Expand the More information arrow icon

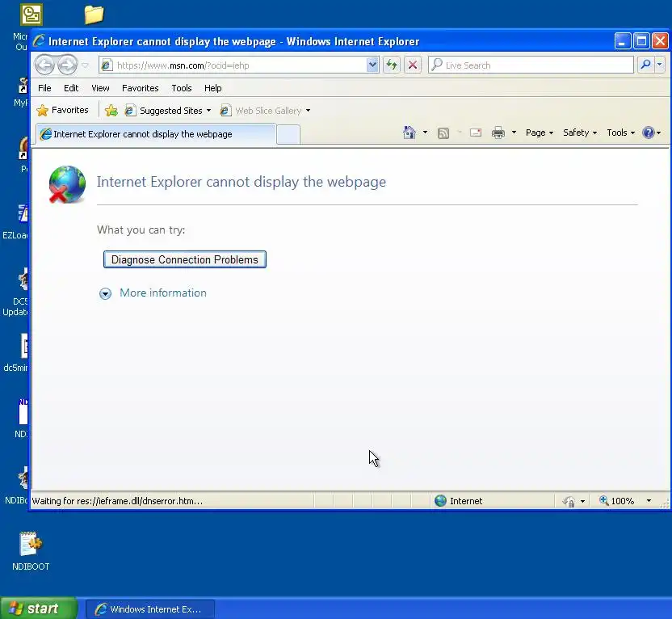tap(106, 293)
